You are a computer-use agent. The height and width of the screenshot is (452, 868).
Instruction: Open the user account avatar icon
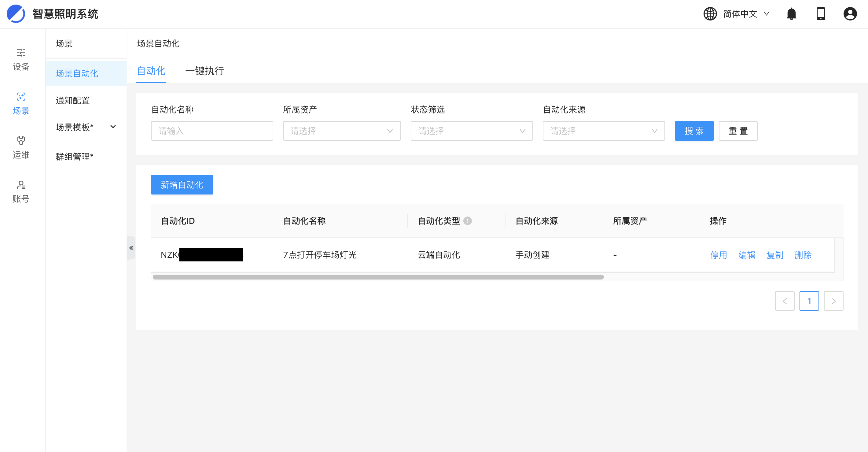850,14
